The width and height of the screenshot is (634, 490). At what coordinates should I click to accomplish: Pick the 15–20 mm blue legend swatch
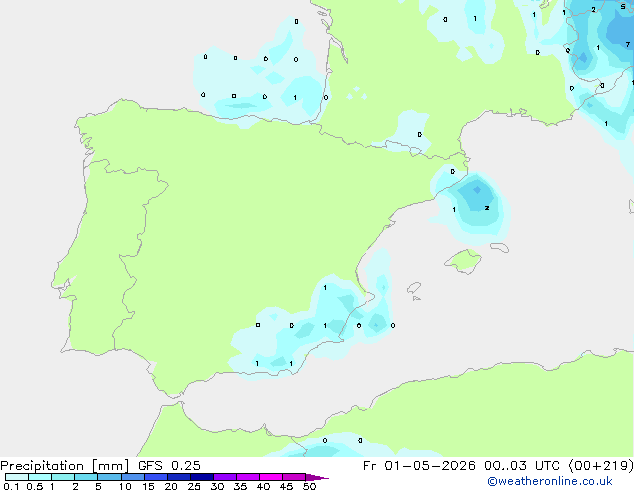[156, 477]
